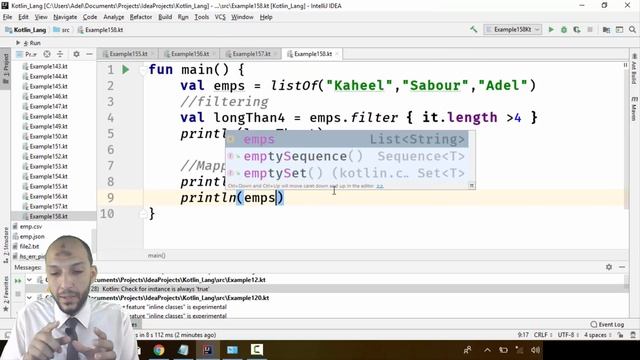Viewport: 640px width, 360px height.
Task: Click the scroll-from-source target icon
Action: point(47,54)
